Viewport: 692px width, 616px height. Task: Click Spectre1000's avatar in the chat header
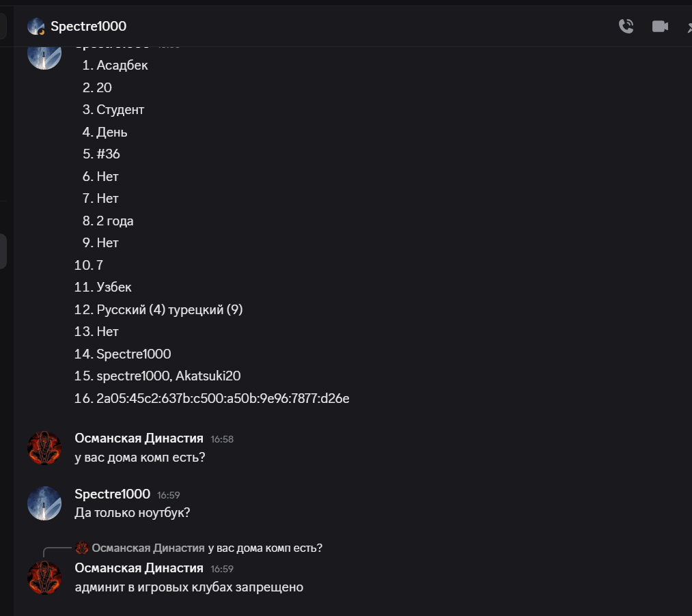tap(36, 27)
